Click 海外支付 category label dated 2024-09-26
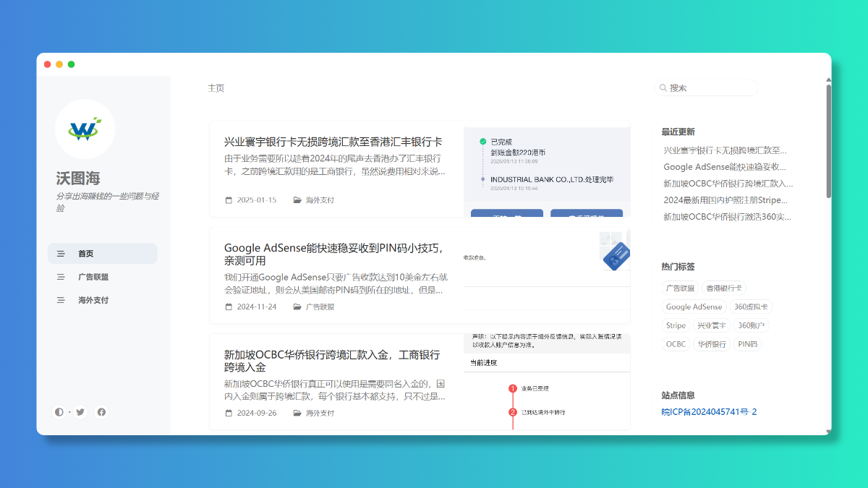This screenshot has height=488, width=868. click(x=320, y=413)
